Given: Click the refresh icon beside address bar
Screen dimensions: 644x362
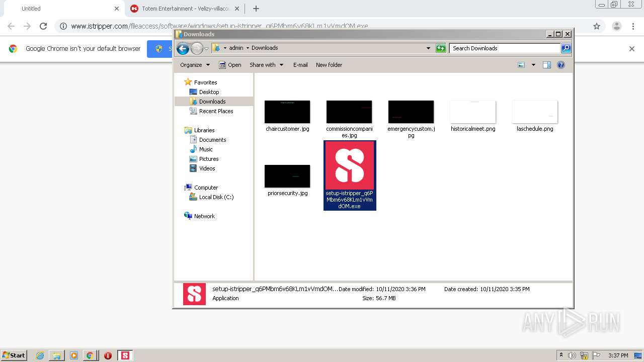Looking at the screenshot, I should click(441, 48).
